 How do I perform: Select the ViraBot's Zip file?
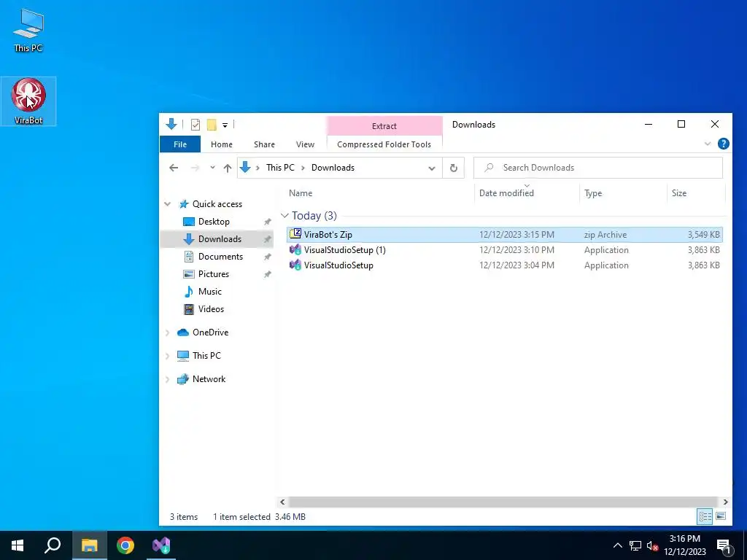coord(505,235)
